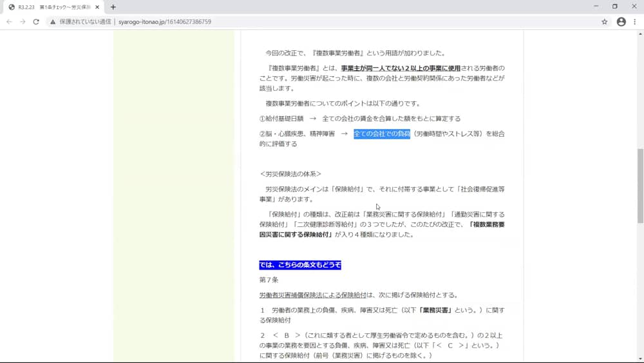Click the text 第7条
Screen dimensions: 644x363
point(269,280)
